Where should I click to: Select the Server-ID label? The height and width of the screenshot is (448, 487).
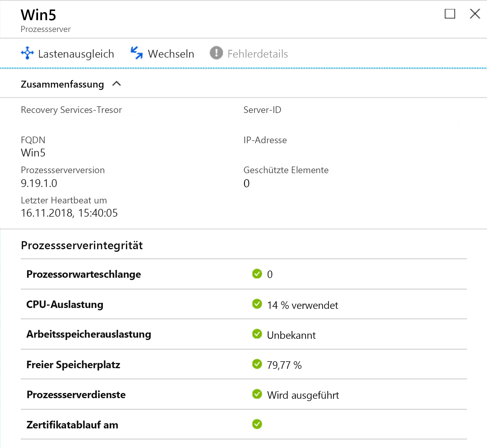tap(262, 110)
